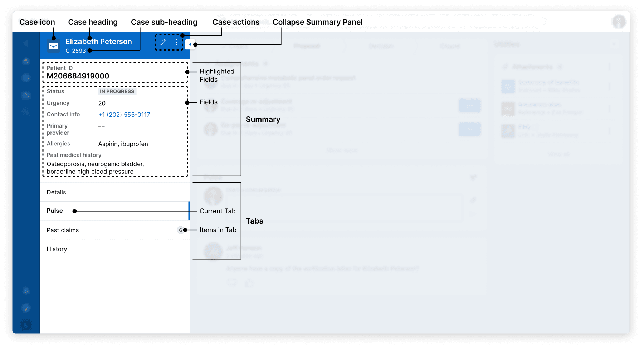Open the three-dot case actions menu

tap(176, 42)
